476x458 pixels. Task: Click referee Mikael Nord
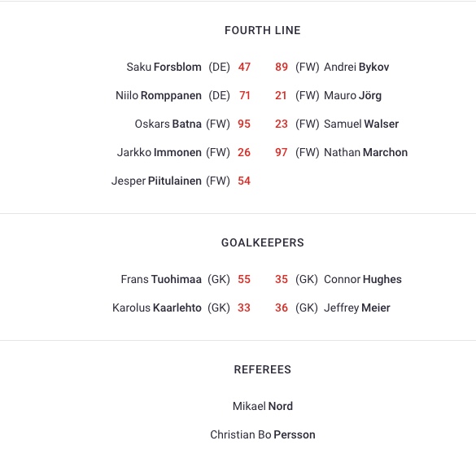(263, 406)
